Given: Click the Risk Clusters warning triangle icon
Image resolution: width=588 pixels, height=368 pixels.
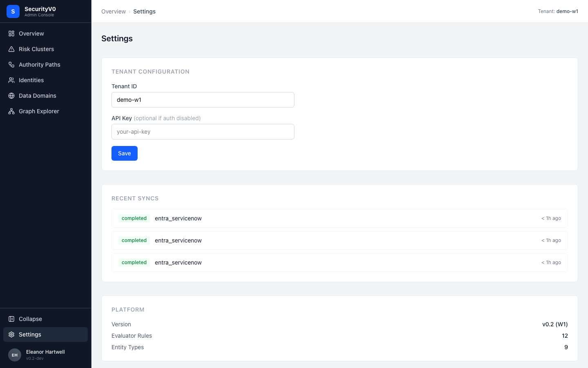Looking at the screenshot, I should point(11,49).
